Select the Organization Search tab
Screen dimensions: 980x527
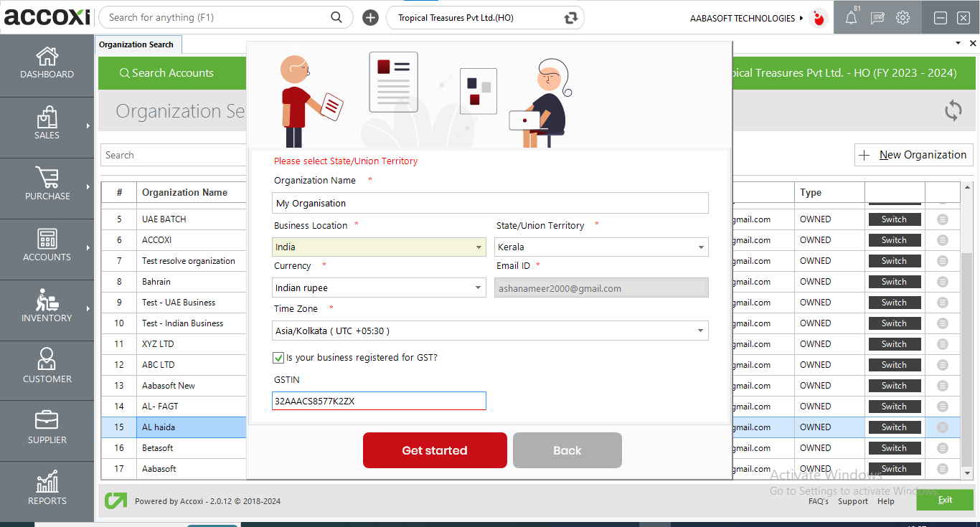(x=136, y=44)
